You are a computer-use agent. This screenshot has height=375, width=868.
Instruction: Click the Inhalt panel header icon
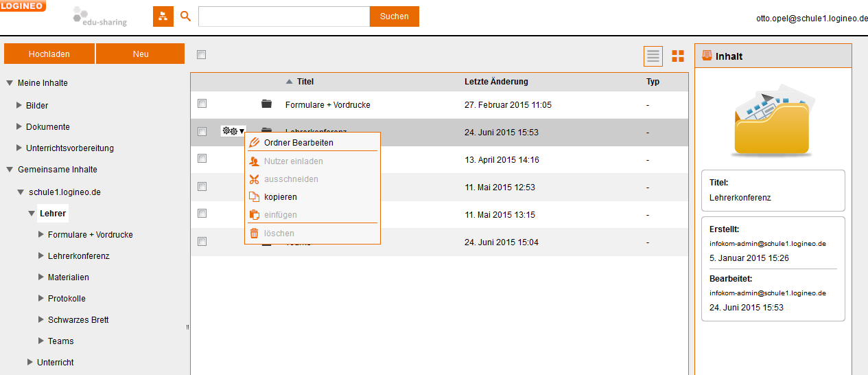click(x=707, y=56)
